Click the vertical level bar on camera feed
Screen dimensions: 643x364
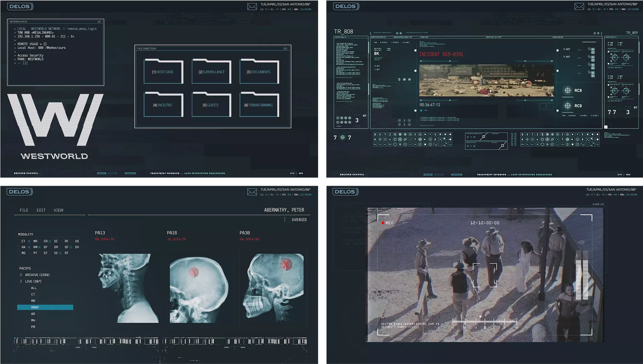click(x=582, y=275)
